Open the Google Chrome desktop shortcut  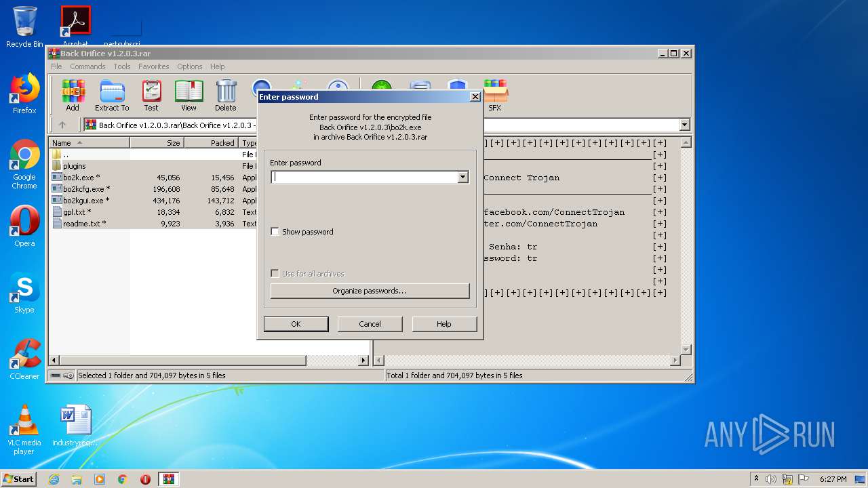(x=24, y=165)
